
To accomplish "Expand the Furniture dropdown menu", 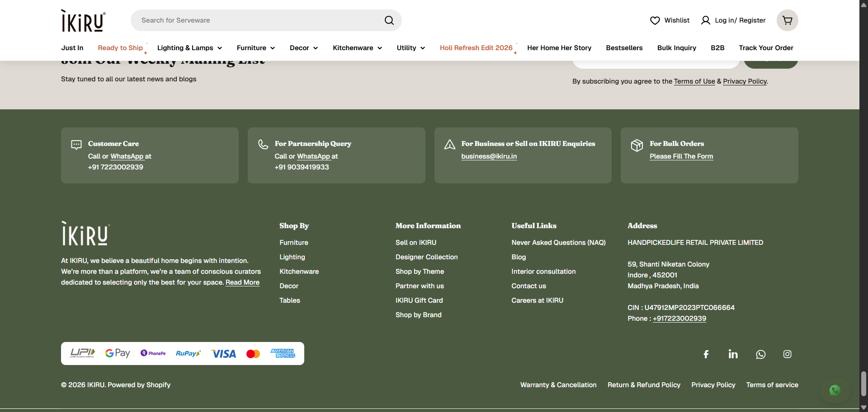I will click(x=255, y=48).
